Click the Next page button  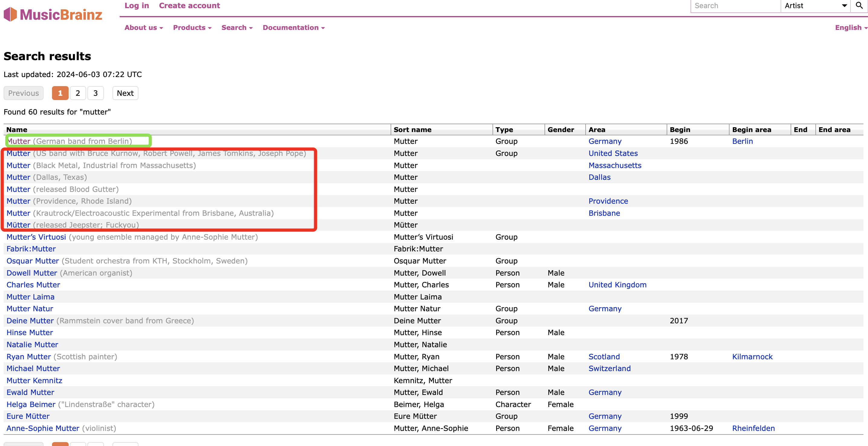tap(125, 93)
